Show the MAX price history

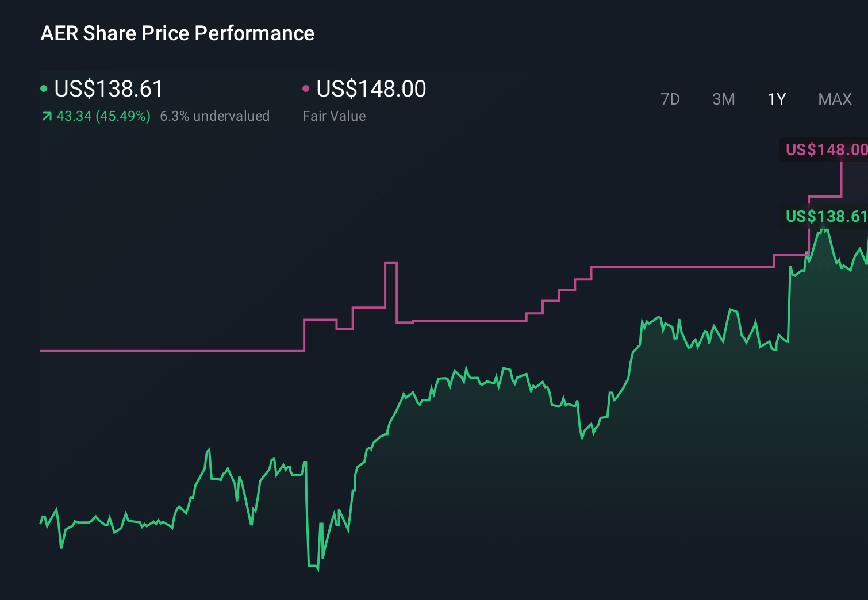(x=835, y=99)
